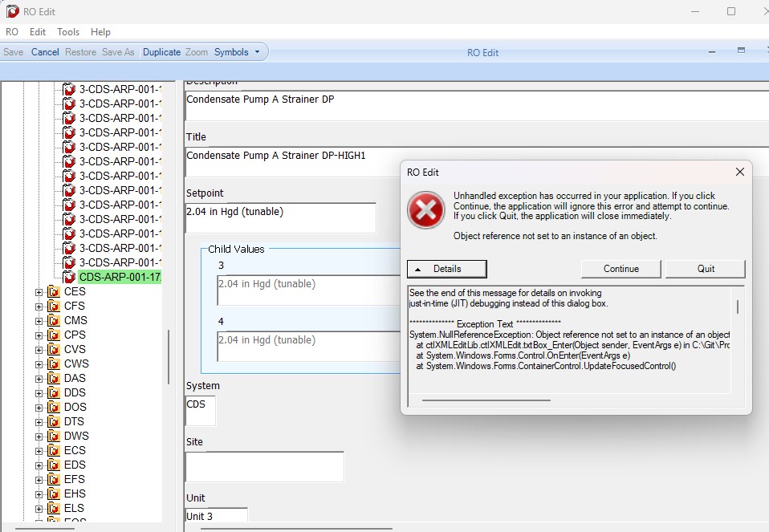
Task: Click the ECS folder icon in tree
Action: tap(54, 450)
